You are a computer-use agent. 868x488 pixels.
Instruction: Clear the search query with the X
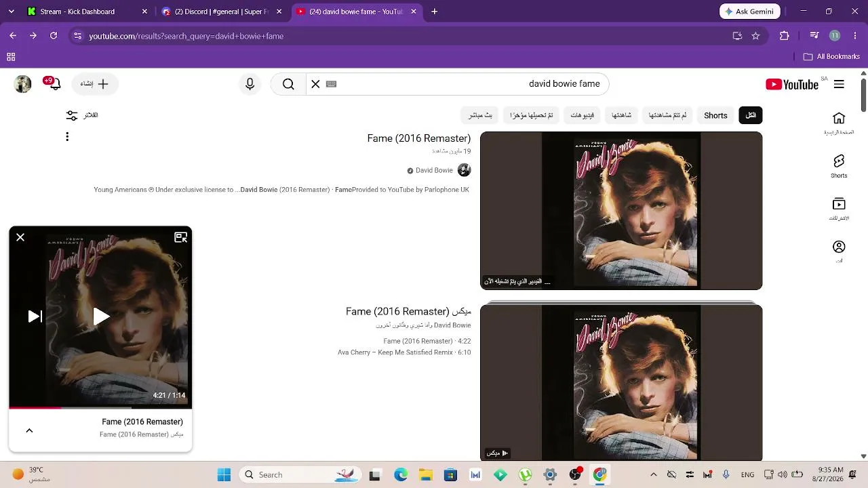coord(315,84)
